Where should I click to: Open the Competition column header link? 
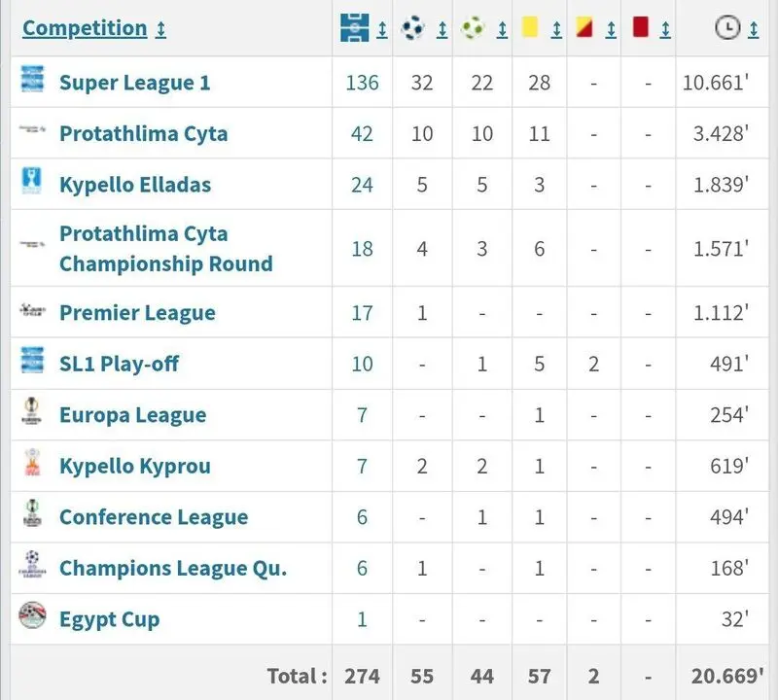point(85,28)
